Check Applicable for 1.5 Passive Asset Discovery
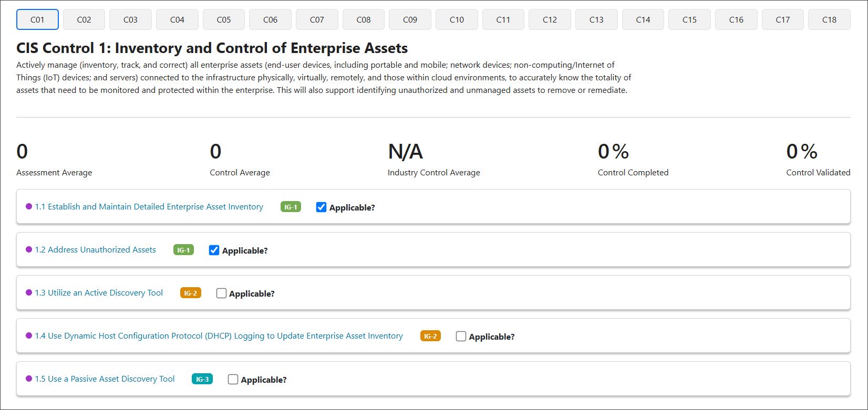The width and height of the screenshot is (868, 410). coord(233,380)
